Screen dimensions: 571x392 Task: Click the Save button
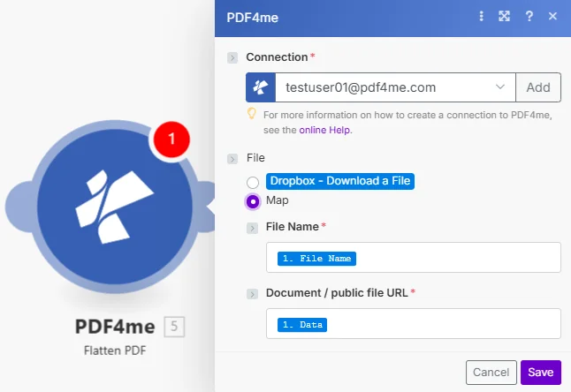[x=541, y=372]
